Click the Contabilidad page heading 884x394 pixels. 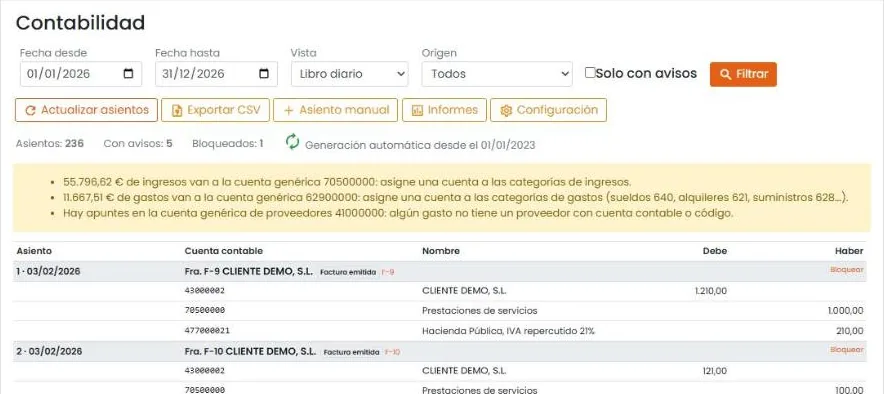click(81, 23)
